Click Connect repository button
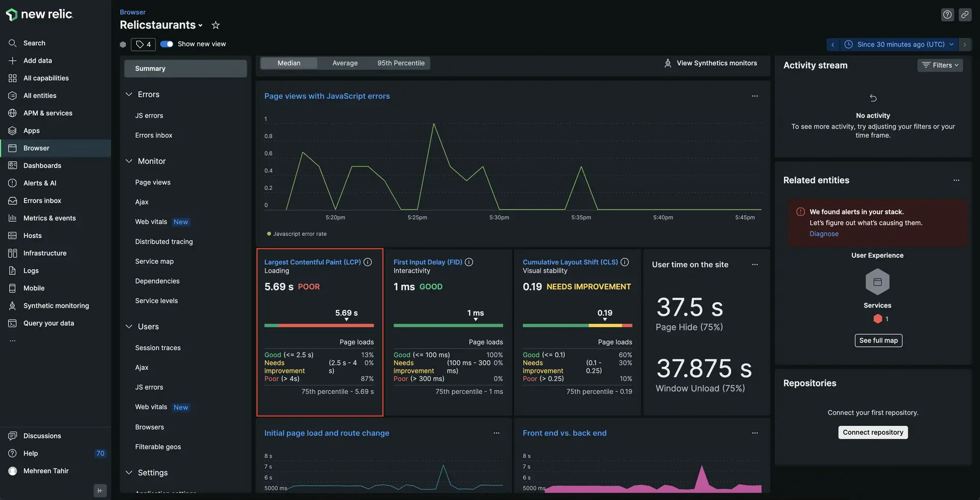Image resolution: width=980 pixels, height=500 pixels. point(873,433)
